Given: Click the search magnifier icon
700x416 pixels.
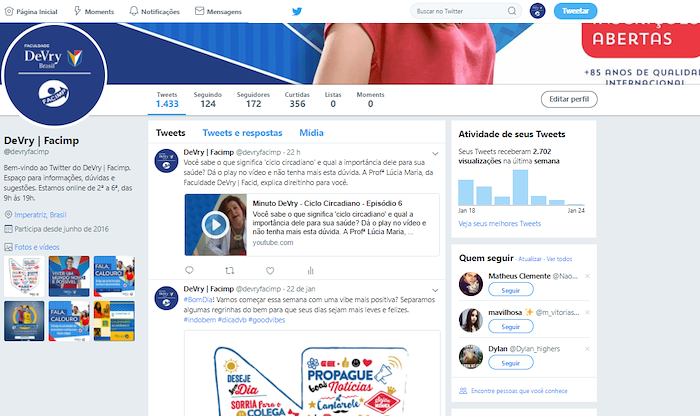Looking at the screenshot, I should [512, 11].
